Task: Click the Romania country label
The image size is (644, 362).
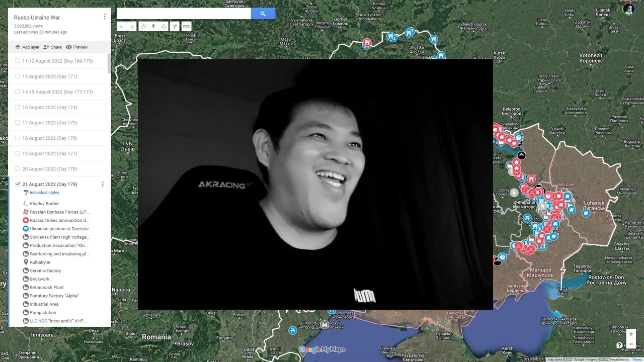Action: (x=156, y=337)
